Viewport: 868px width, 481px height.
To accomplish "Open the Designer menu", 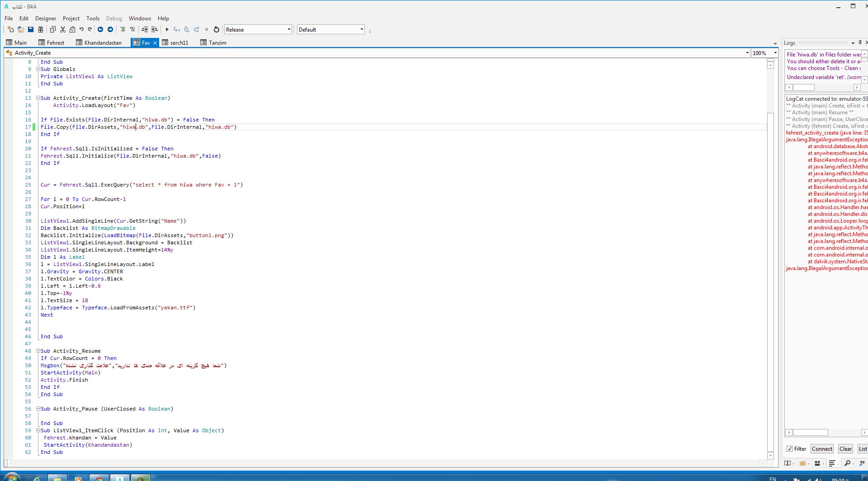I will pos(46,19).
